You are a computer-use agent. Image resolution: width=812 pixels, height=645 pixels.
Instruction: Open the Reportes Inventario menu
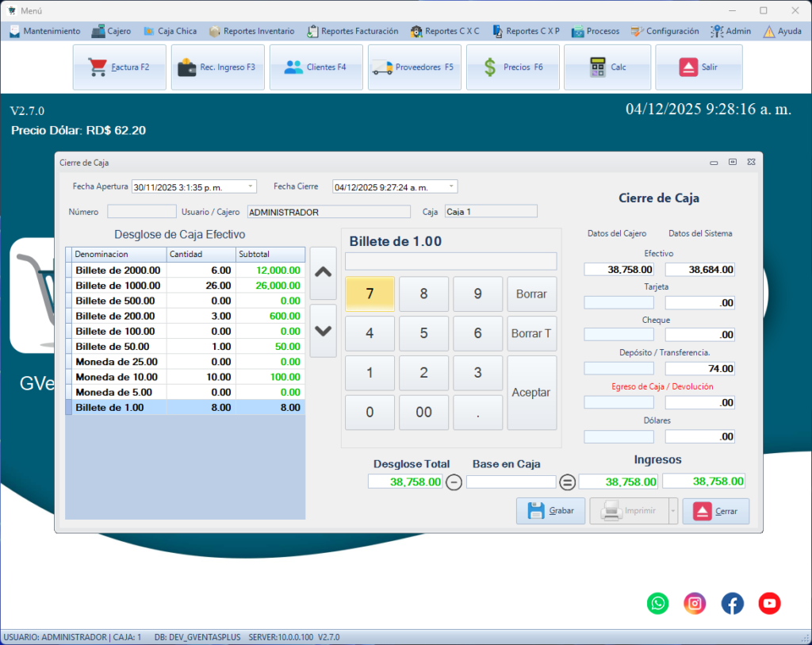251,31
